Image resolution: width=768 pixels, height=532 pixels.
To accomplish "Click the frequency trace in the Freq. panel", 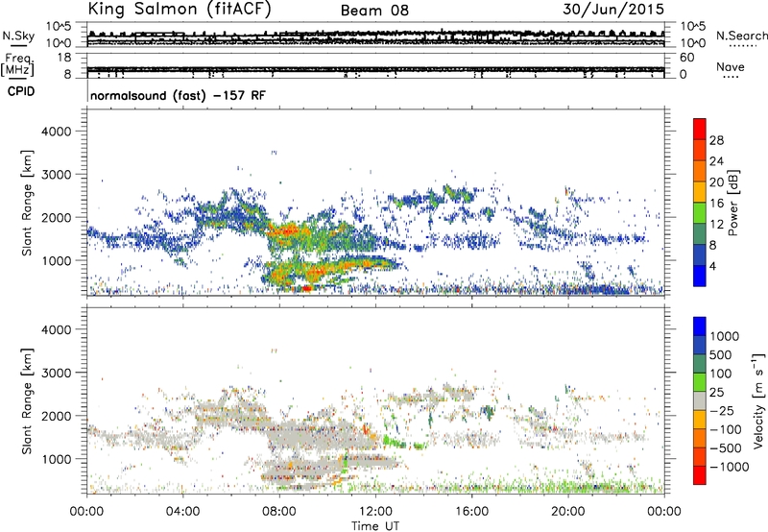I will click(375, 69).
